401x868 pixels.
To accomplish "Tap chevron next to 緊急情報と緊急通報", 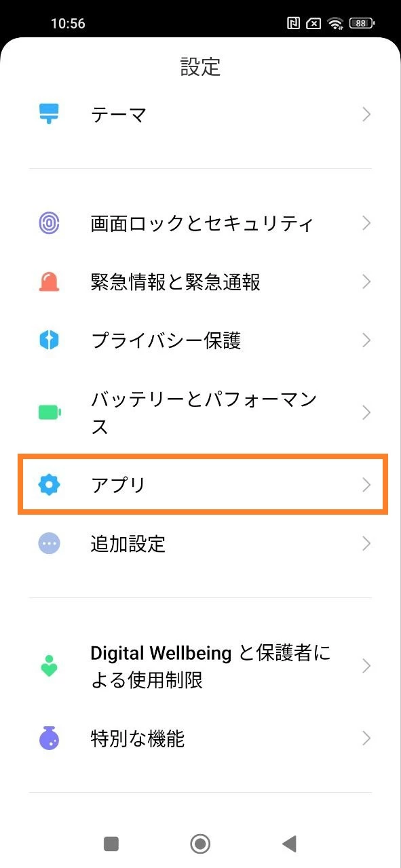I will coord(366,281).
